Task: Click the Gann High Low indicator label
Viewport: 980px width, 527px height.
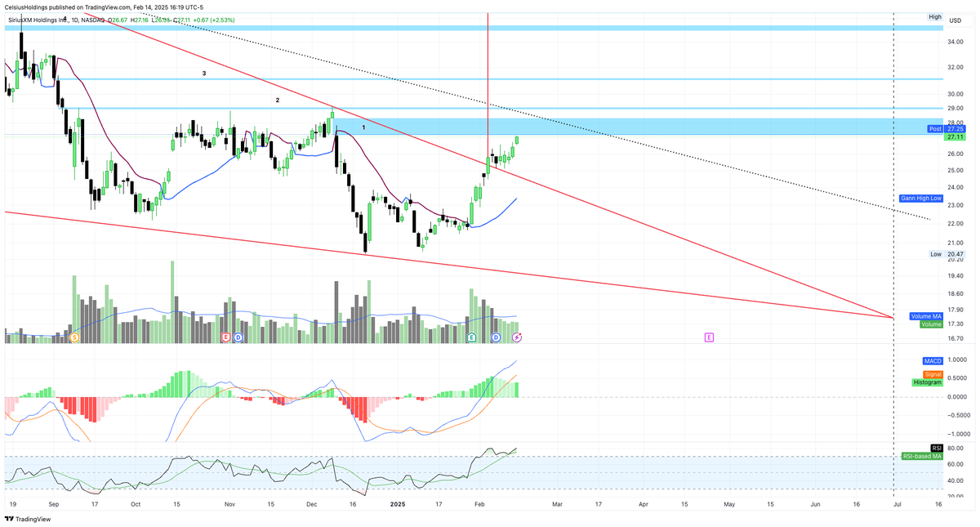Action: (x=920, y=198)
